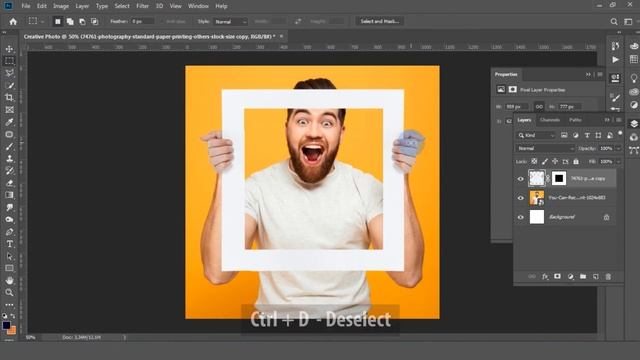Open the Image menu
This screenshot has width=640, height=360.
61,6
